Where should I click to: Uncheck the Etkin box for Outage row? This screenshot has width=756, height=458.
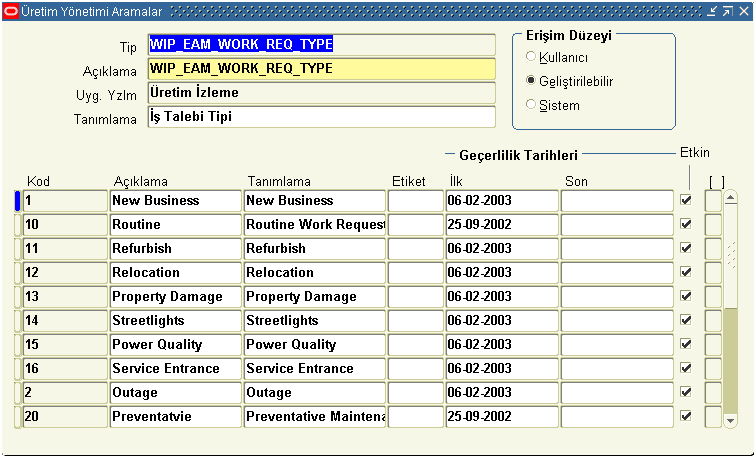[x=686, y=392]
